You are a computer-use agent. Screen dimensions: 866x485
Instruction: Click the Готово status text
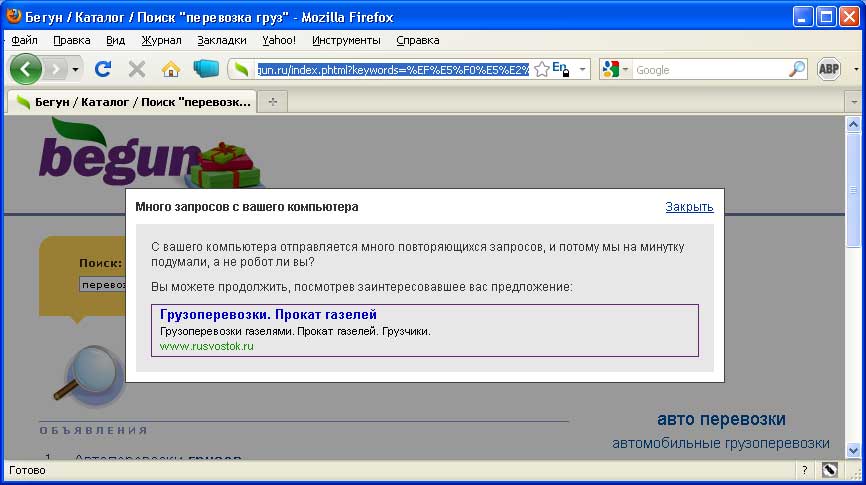pyautogui.click(x=27, y=471)
